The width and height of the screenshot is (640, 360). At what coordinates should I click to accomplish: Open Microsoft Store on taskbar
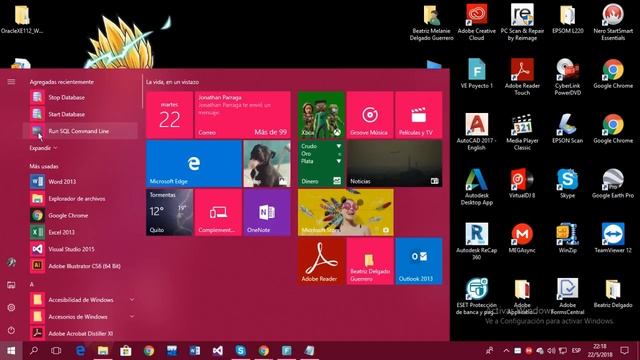[126, 351]
